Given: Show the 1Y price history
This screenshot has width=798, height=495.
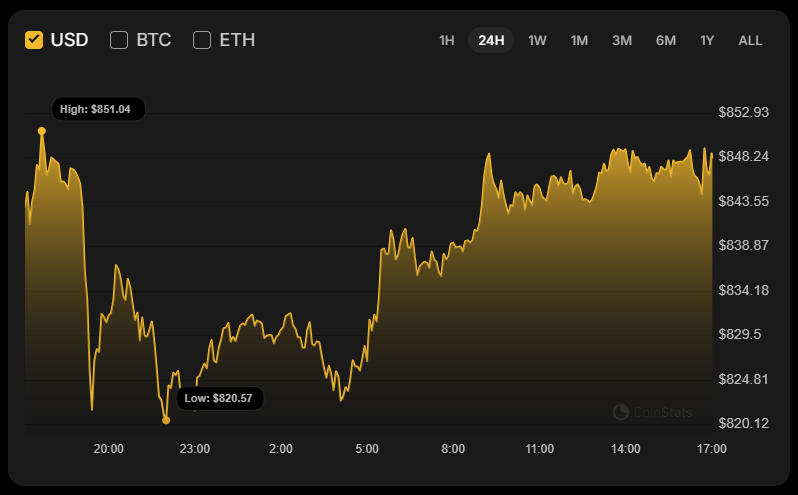Looking at the screenshot, I should point(707,40).
